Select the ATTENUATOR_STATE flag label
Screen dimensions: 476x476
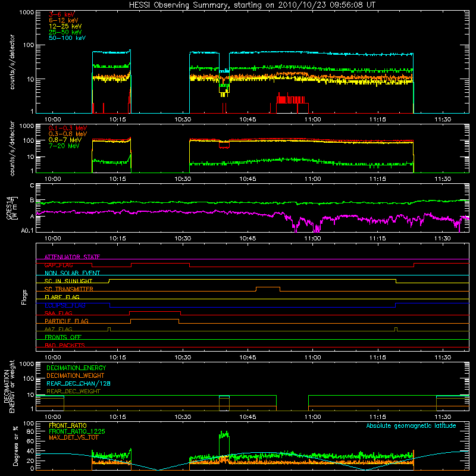point(72,257)
